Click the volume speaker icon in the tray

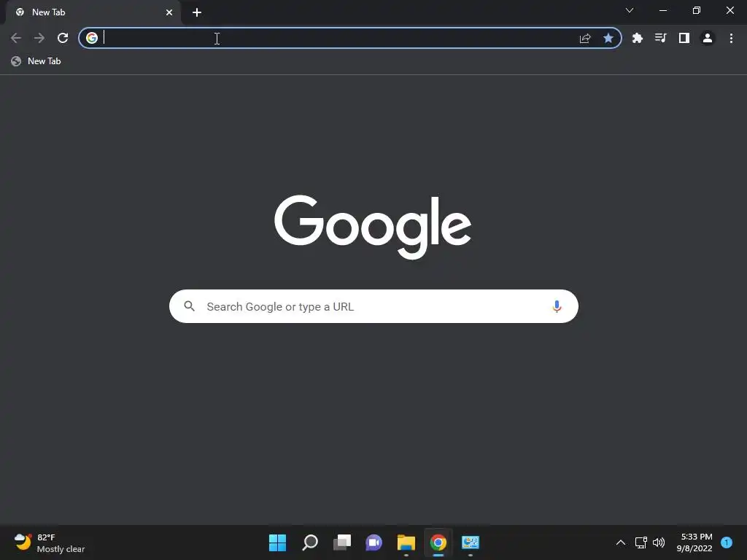(x=659, y=542)
